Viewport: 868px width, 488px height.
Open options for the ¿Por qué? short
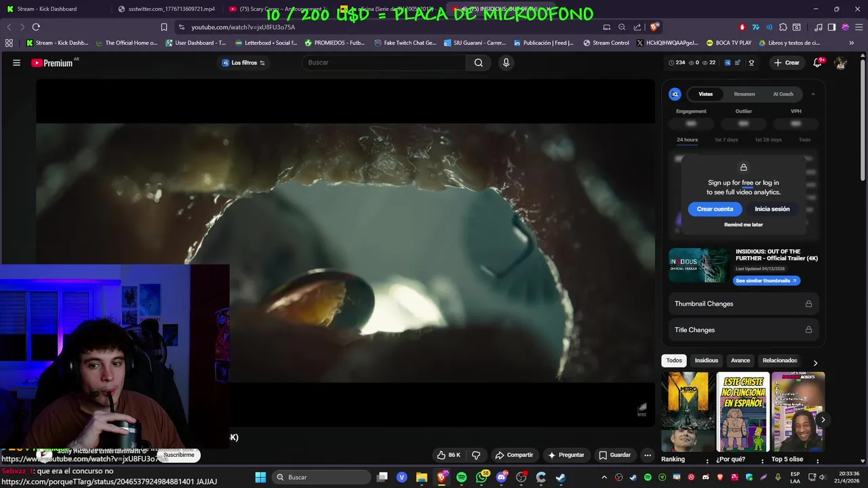tap(762, 461)
